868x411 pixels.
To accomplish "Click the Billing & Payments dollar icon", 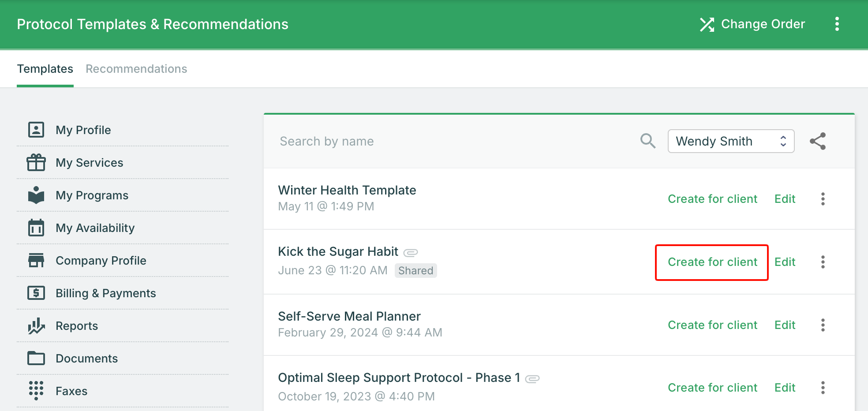I will [x=36, y=293].
